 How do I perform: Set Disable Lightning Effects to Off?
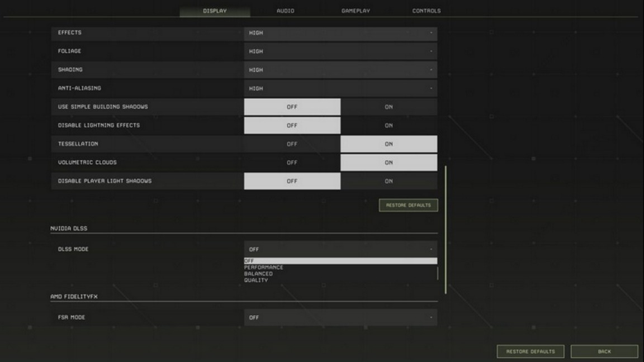[x=292, y=125]
